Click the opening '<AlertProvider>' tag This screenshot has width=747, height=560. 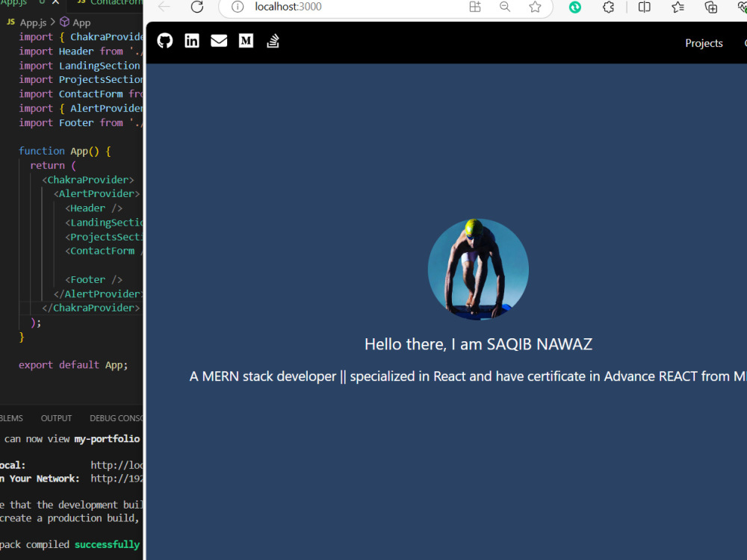click(96, 194)
